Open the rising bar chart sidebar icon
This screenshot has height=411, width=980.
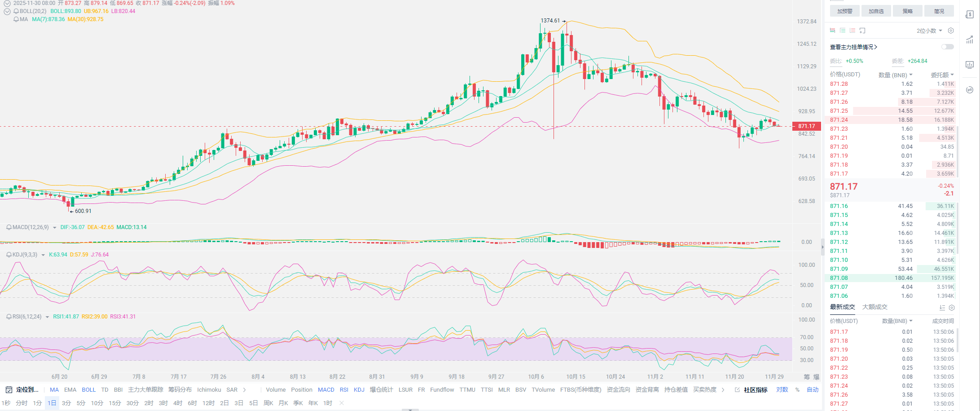point(970,40)
